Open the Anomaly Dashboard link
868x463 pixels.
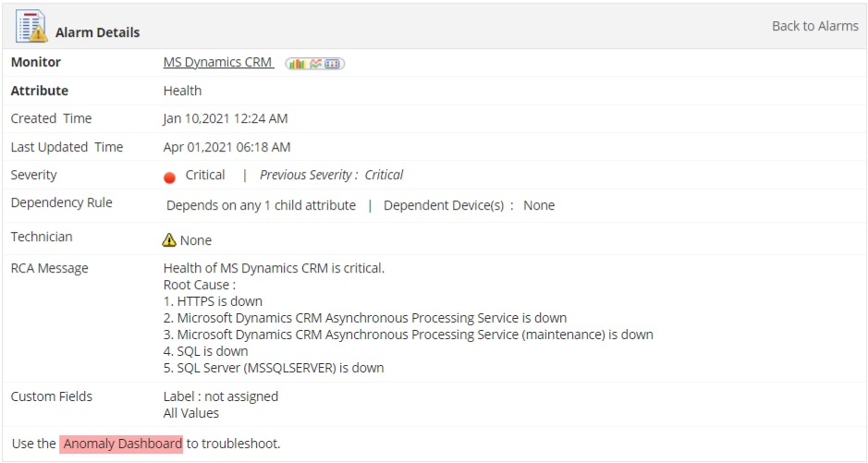click(x=122, y=444)
